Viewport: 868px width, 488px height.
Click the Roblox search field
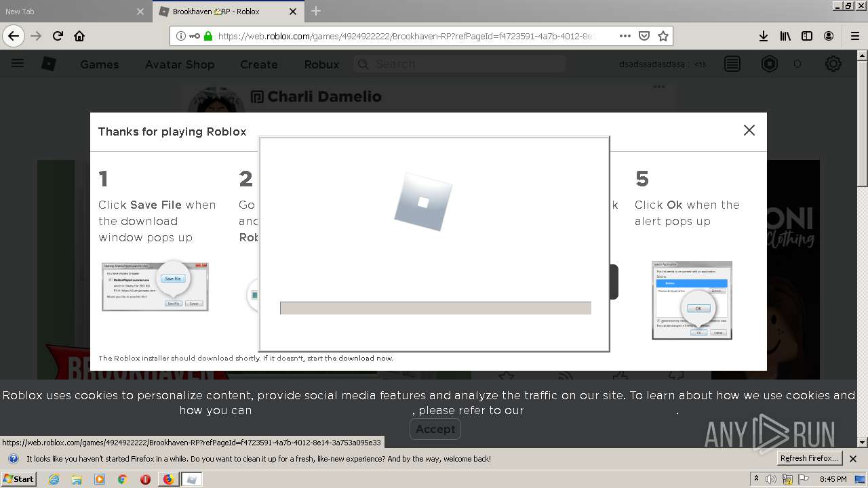459,64
